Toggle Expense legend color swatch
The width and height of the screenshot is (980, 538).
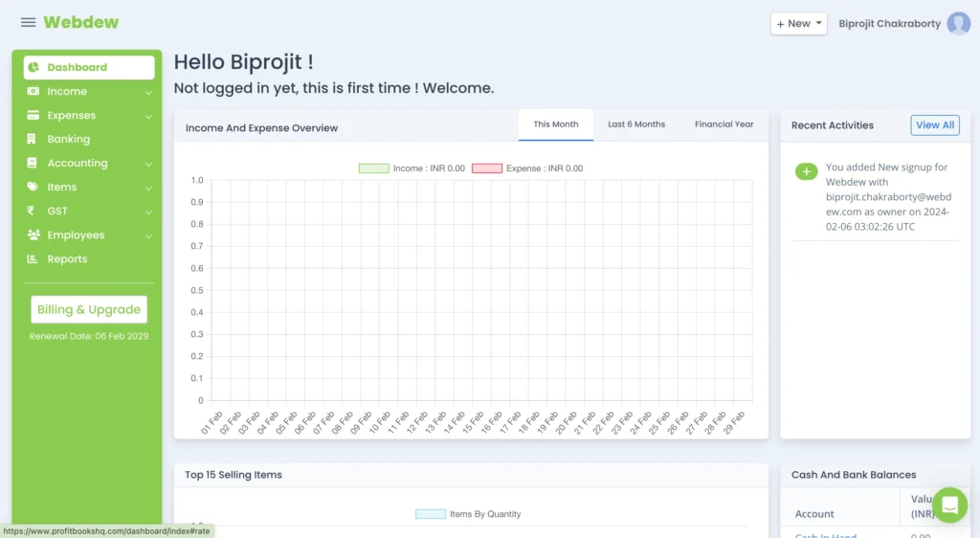(x=487, y=168)
